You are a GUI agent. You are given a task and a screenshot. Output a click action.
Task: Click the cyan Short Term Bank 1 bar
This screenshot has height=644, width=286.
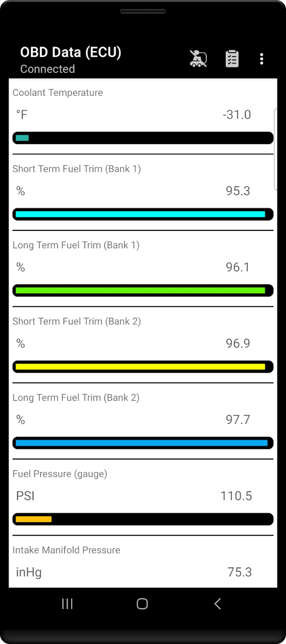click(143, 214)
